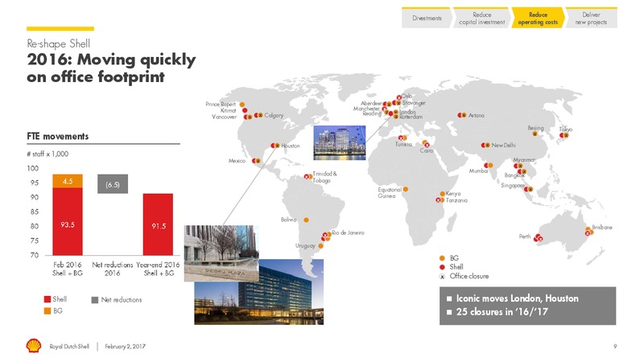Click the red Shell dot in map legend

[442, 267]
